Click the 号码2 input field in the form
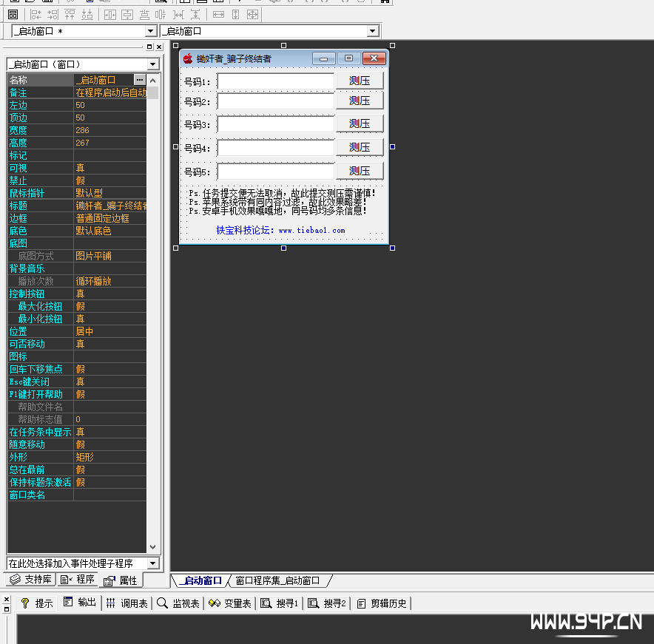This screenshot has height=644, width=654. click(276, 101)
